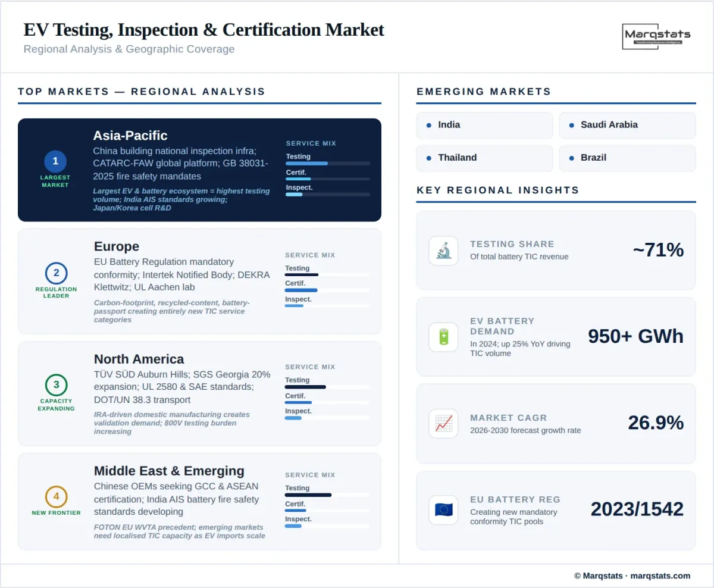Image resolution: width=714 pixels, height=588 pixels.
Task: Toggle the bullet next to India
Action: [428, 125]
